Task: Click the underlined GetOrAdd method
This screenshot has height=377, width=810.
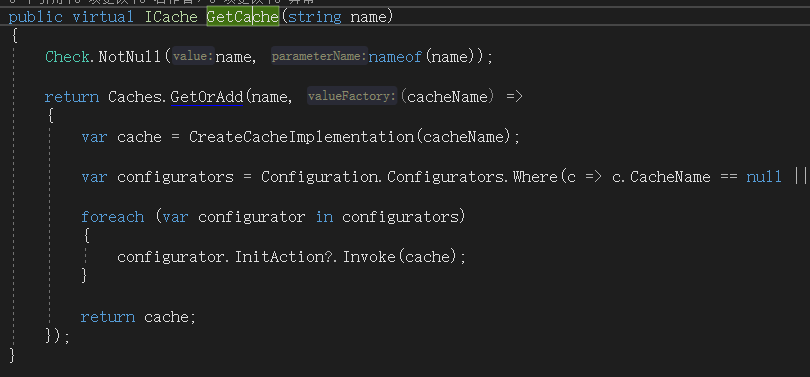Action: point(207,97)
